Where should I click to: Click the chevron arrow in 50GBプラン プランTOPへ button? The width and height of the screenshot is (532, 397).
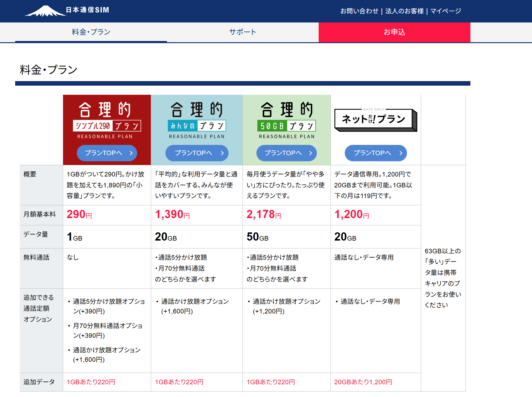310,153
